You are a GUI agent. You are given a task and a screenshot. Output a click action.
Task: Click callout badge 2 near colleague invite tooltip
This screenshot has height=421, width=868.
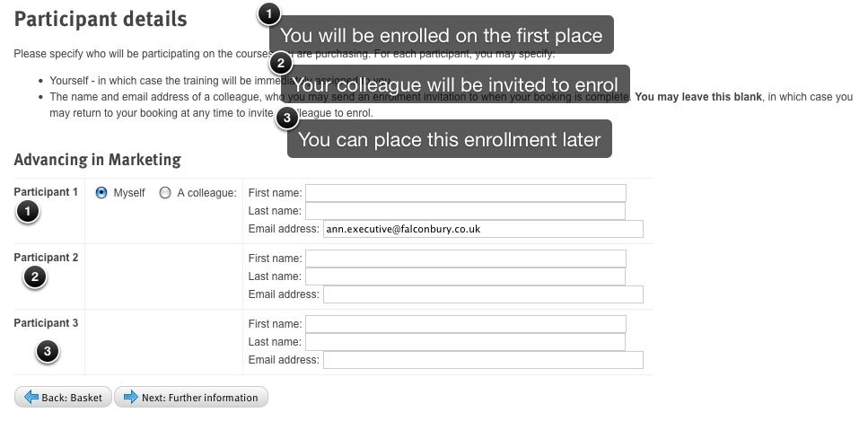281,63
